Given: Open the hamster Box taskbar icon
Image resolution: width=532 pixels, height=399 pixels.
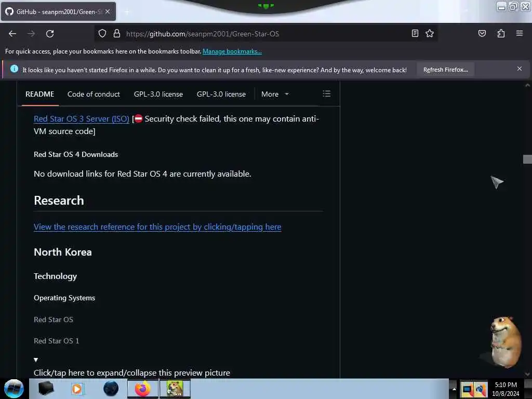Looking at the screenshot, I should tap(175, 389).
